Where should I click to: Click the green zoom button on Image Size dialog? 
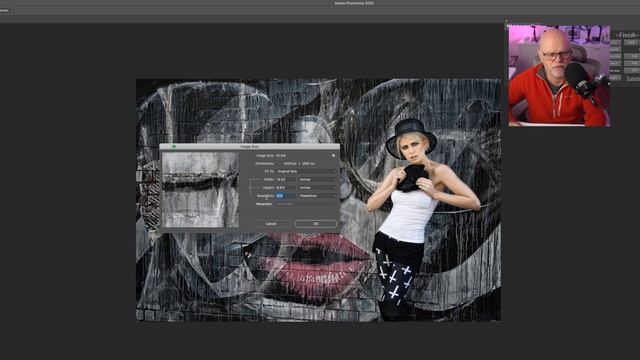(174, 147)
